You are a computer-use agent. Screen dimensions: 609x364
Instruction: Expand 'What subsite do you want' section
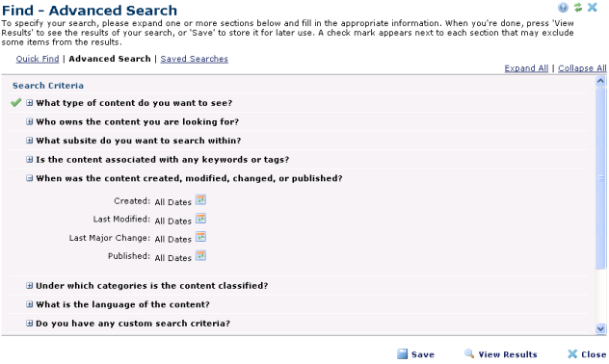(x=30, y=141)
